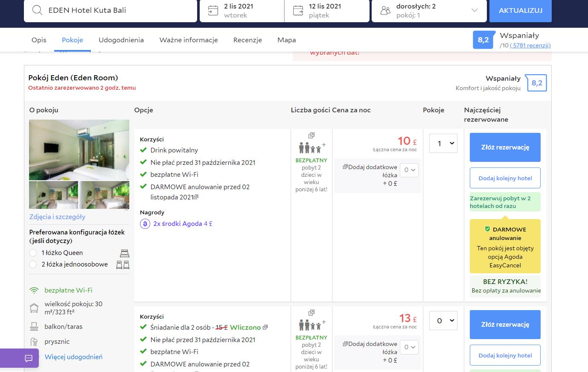Open Wliczono breakfast info popup icon
This screenshot has height=372, width=588.
click(265, 327)
